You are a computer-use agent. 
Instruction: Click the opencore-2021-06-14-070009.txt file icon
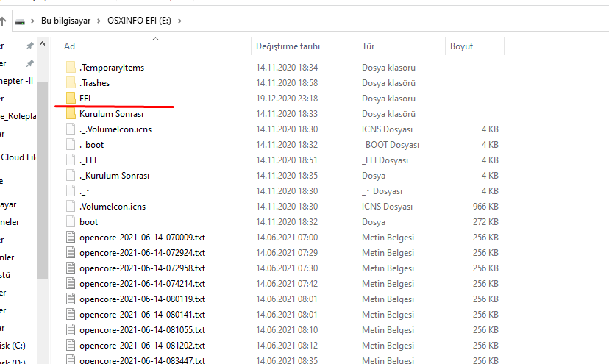pyautogui.click(x=71, y=238)
